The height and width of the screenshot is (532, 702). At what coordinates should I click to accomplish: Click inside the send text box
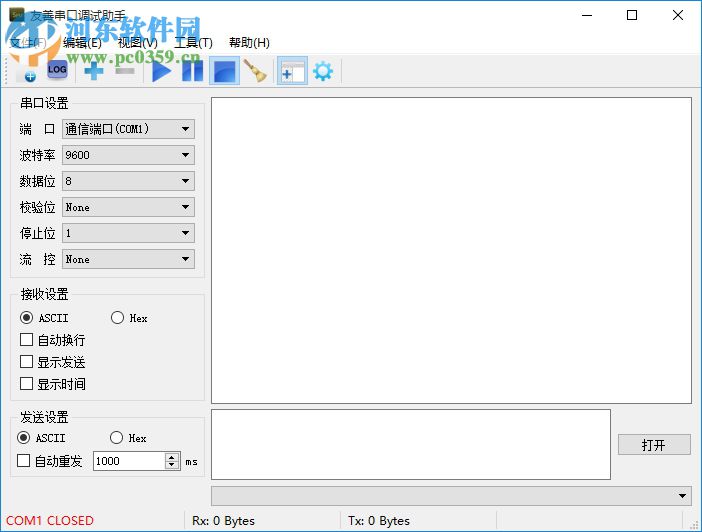[411, 444]
